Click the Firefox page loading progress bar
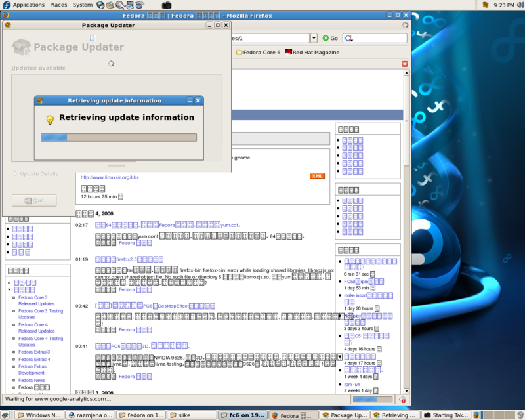 pos(373,399)
